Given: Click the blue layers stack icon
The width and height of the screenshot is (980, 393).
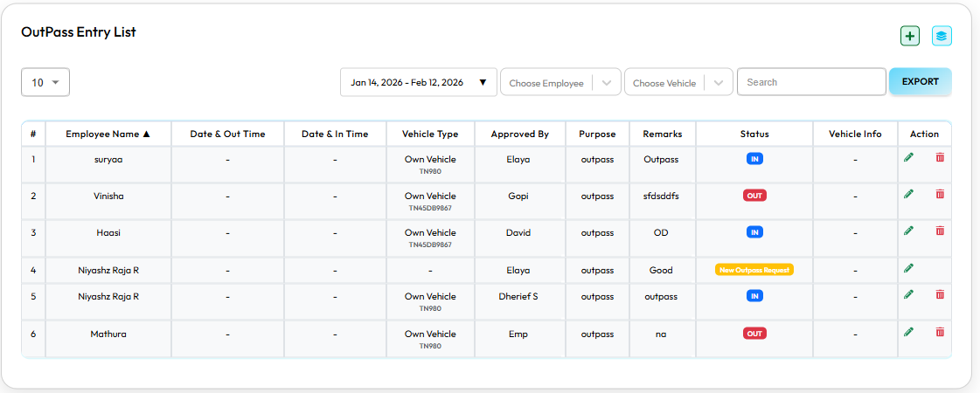Looking at the screenshot, I should 942,36.
